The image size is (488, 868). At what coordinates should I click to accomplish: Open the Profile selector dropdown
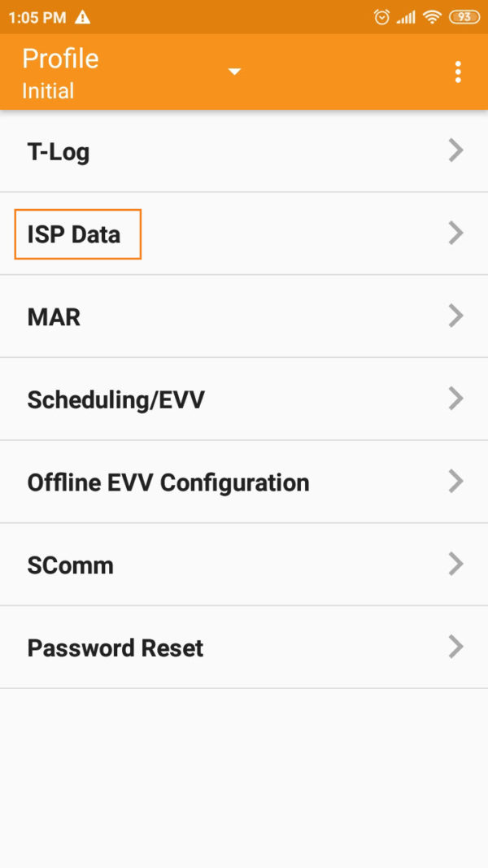(x=234, y=72)
